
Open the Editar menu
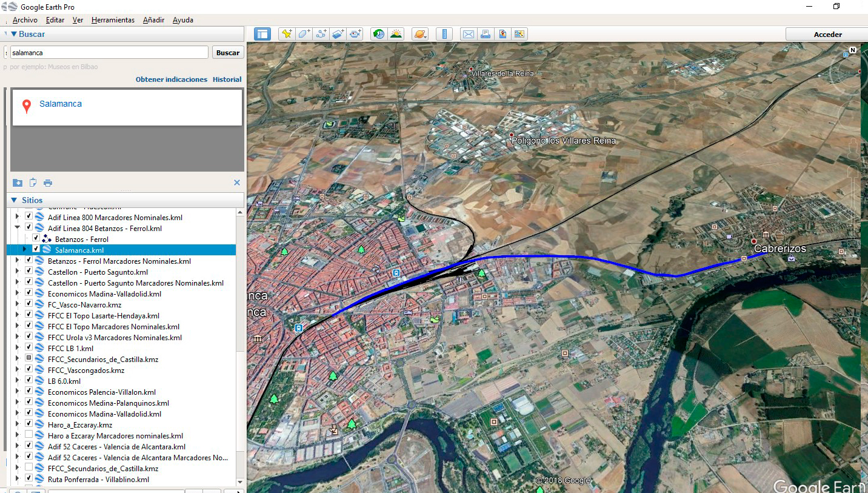click(x=55, y=20)
